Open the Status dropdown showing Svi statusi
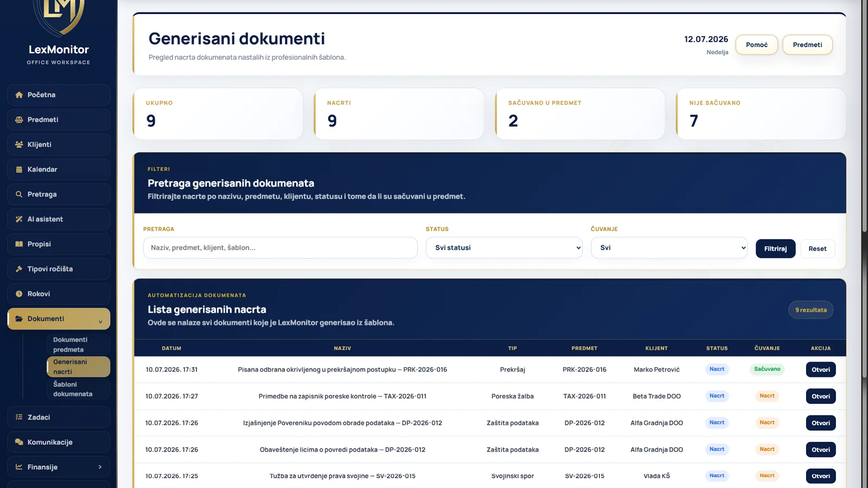Screen dimensions: 868x488 [504, 248]
